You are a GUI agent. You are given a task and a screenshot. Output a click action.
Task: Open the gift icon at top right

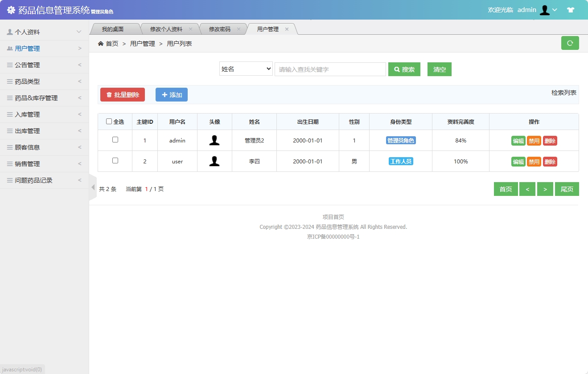point(571,9)
